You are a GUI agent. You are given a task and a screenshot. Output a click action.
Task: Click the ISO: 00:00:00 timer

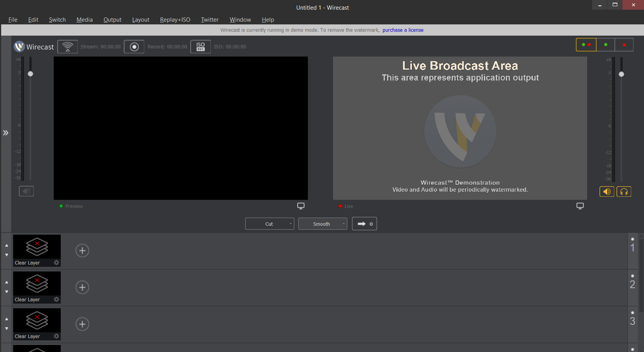click(x=230, y=47)
